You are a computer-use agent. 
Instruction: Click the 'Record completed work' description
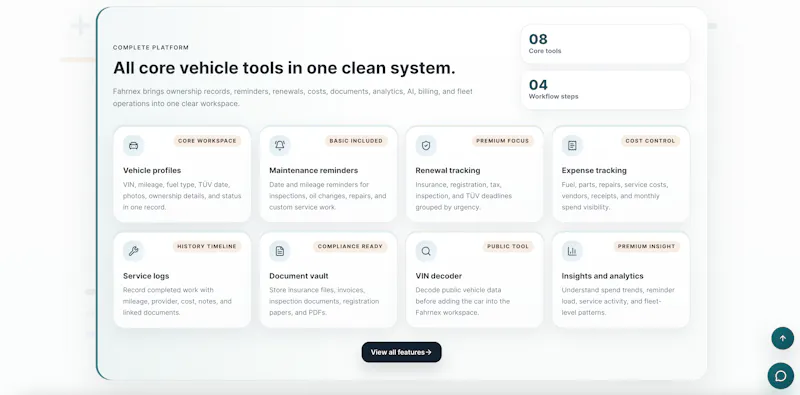(x=177, y=301)
